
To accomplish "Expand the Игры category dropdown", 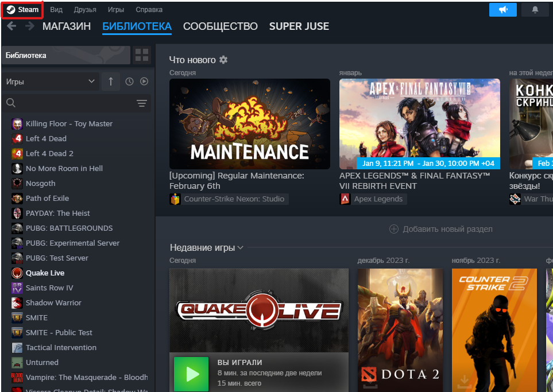I will click(x=51, y=81).
